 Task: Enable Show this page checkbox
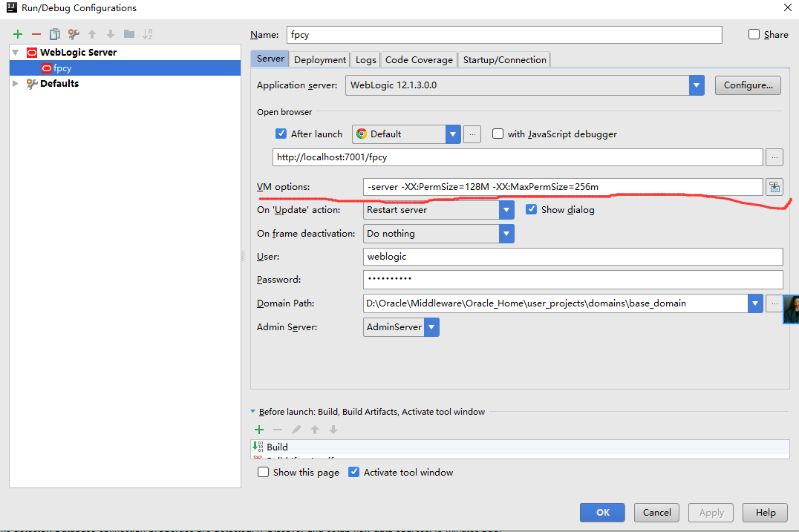[263, 472]
